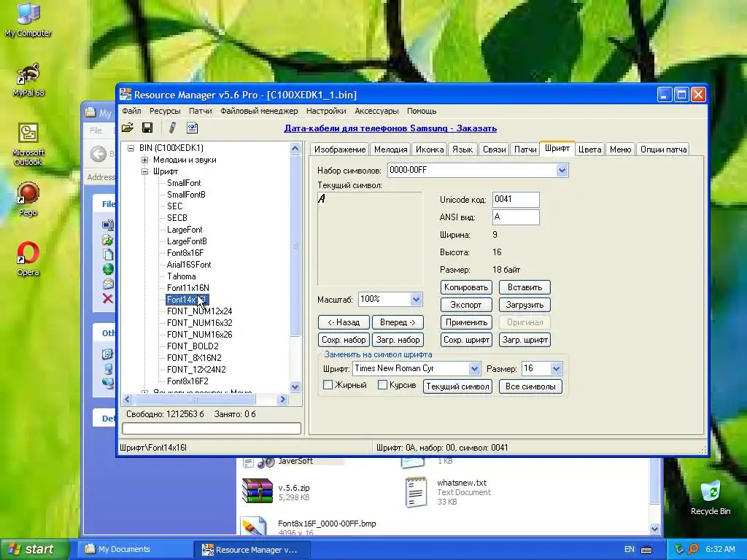Image resolution: width=747 pixels, height=560 pixels.
Task: Switch to the Цвета tab
Action: click(x=589, y=149)
